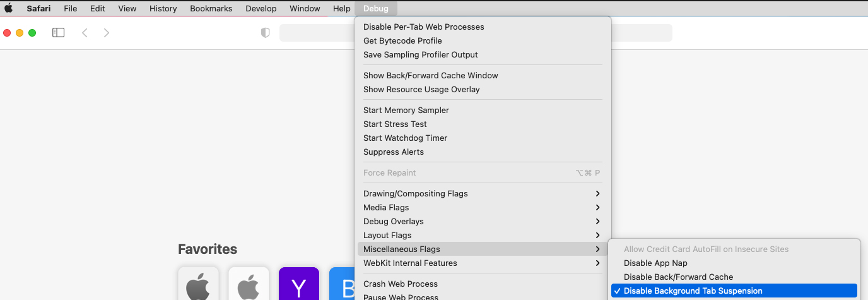Choose Show Resource Usage Overlay
The height and width of the screenshot is (300, 868).
point(421,90)
